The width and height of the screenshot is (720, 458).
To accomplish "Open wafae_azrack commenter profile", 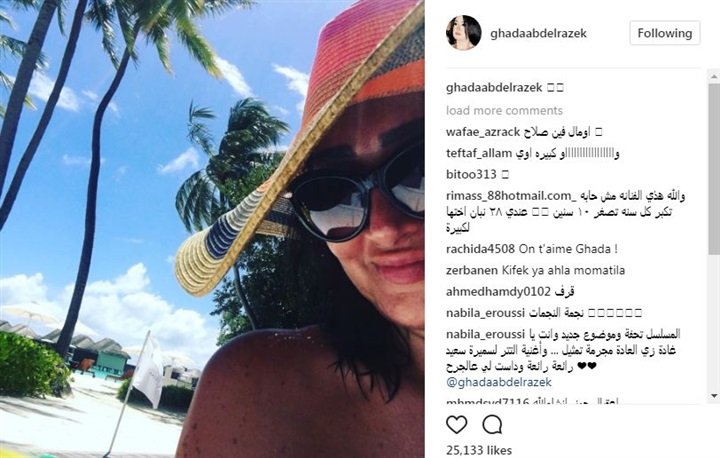I will coord(483,132).
